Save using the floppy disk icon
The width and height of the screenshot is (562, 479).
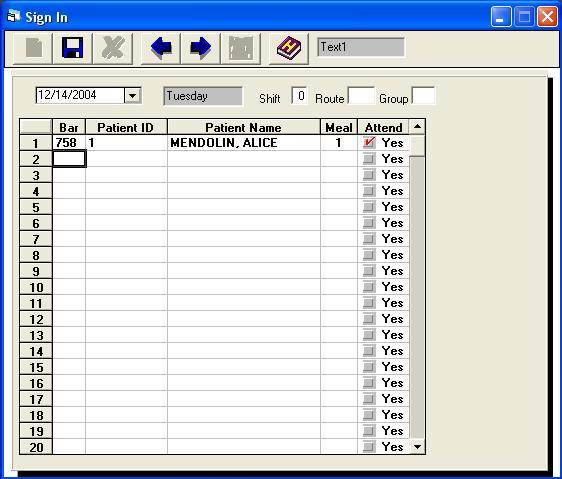click(x=73, y=48)
